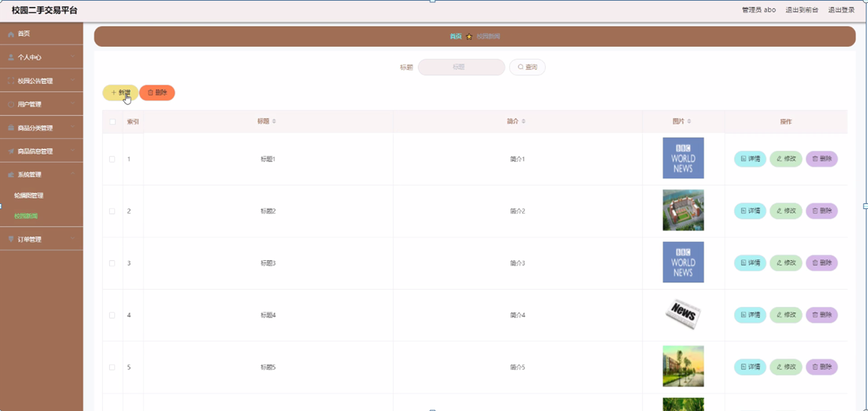
Task: Select 校园新闻 submenu item in sidebar
Action: pyautogui.click(x=26, y=216)
